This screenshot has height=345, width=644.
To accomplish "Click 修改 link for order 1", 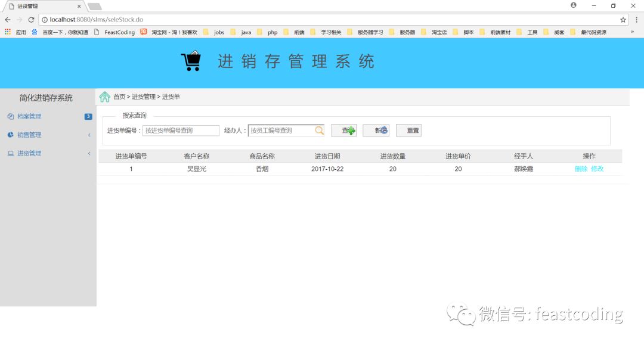I will (597, 169).
